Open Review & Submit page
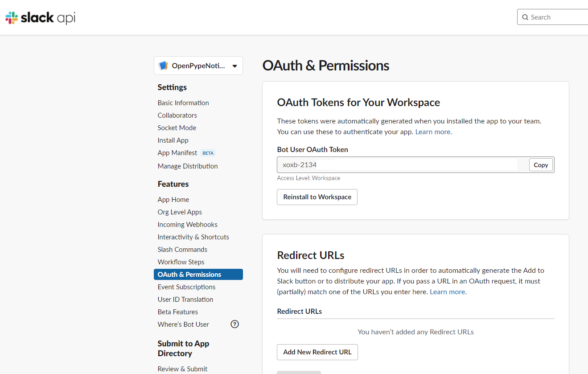 point(182,369)
